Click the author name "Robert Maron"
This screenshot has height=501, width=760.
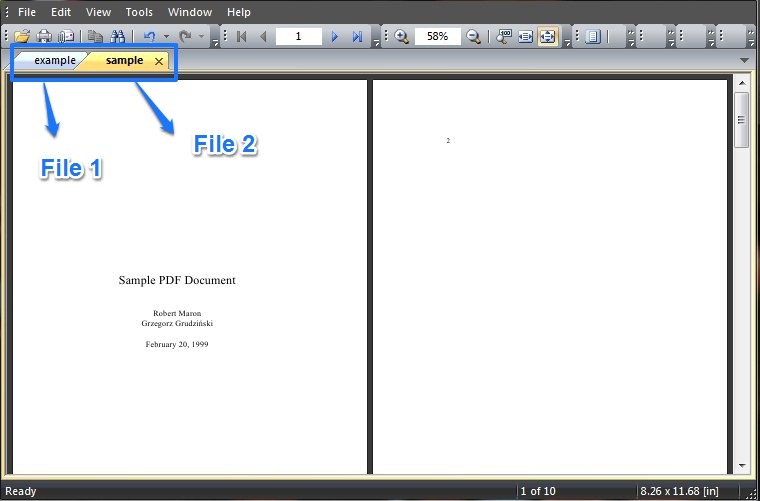[177, 313]
